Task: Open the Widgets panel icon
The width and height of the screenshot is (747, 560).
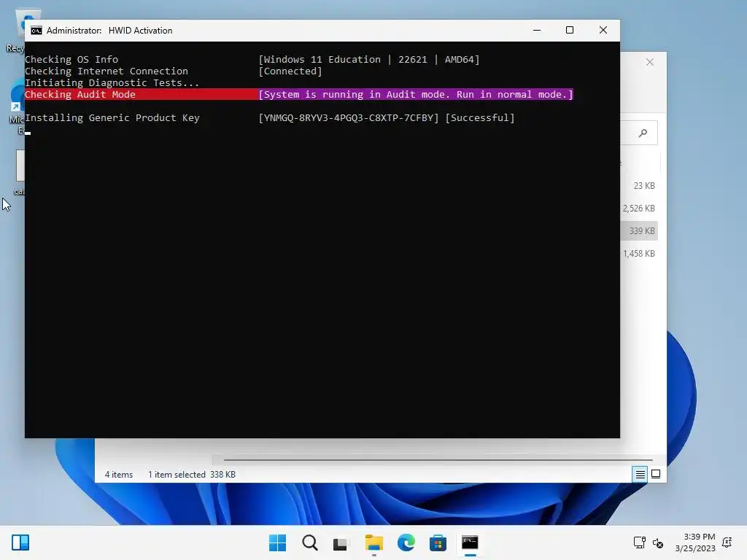Action: coord(20,542)
